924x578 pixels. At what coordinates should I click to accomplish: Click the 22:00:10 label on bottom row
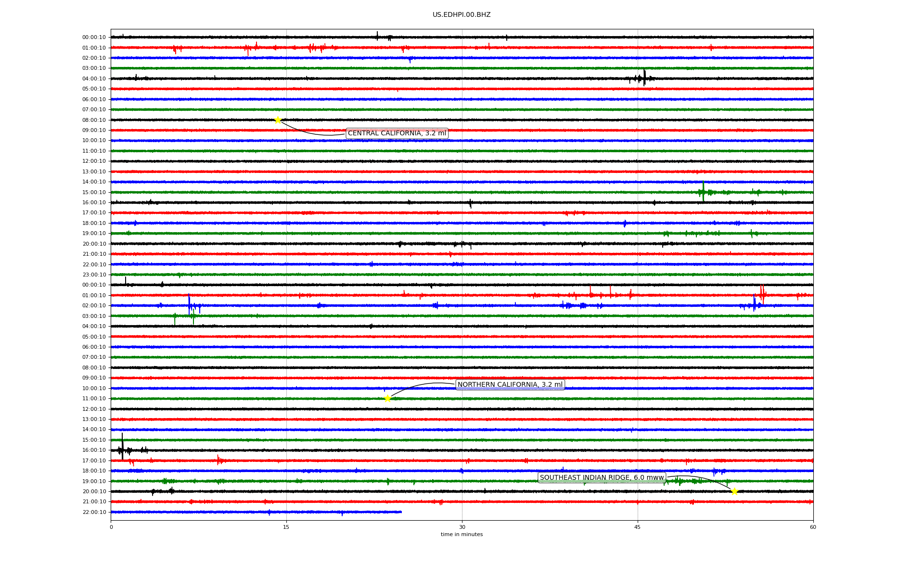point(94,512)
